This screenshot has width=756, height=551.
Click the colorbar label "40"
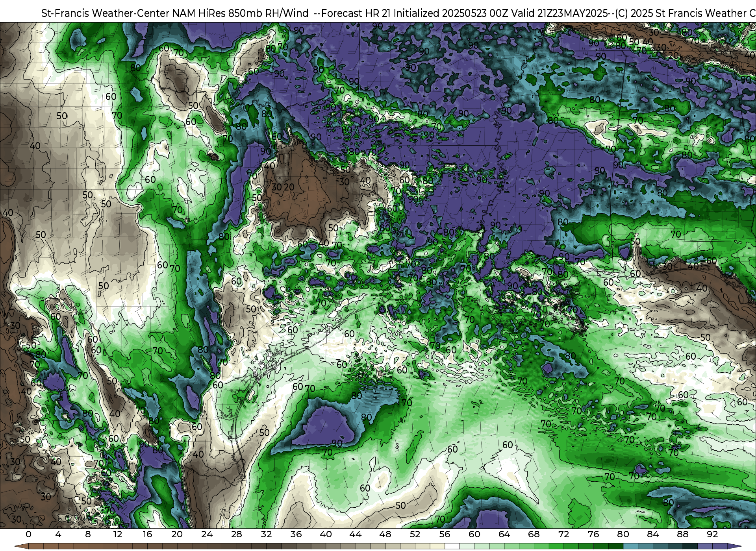point(326,534)
